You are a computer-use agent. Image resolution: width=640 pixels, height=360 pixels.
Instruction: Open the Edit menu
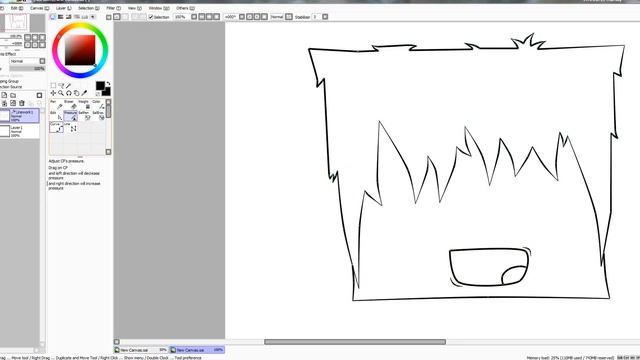tap(17, 8)
